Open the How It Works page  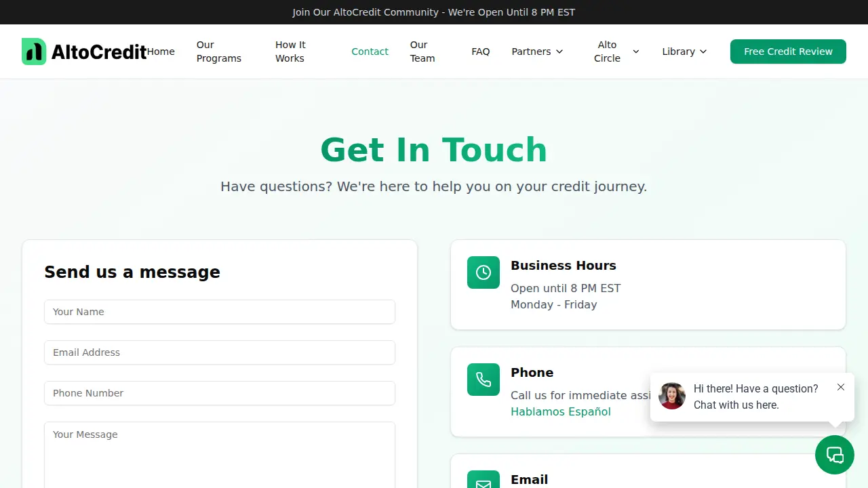tap(290, 52)
